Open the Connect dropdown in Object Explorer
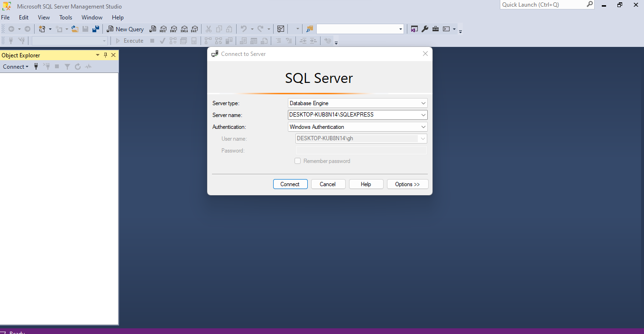This screenshot has width=644, height=334. click(x=16, y=67)
